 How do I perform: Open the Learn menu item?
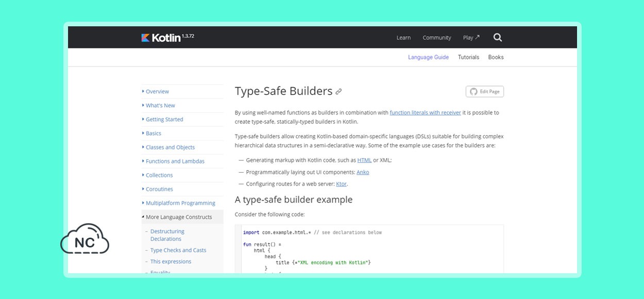pos(403,38)
